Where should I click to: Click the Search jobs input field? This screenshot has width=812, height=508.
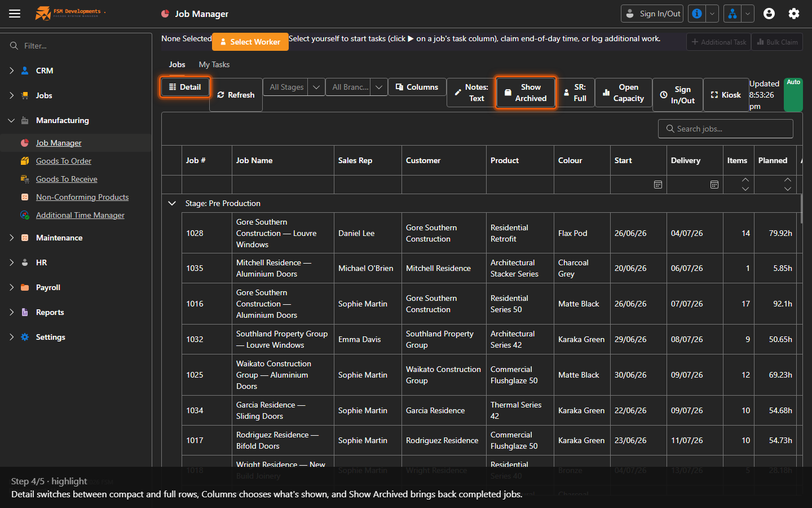[726, 129]
